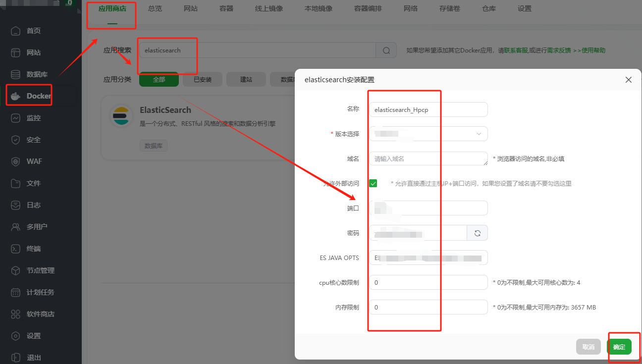The image size is (642, 364).
Task: Click the ElasticSearch card title
Action: tap(165, 110)
